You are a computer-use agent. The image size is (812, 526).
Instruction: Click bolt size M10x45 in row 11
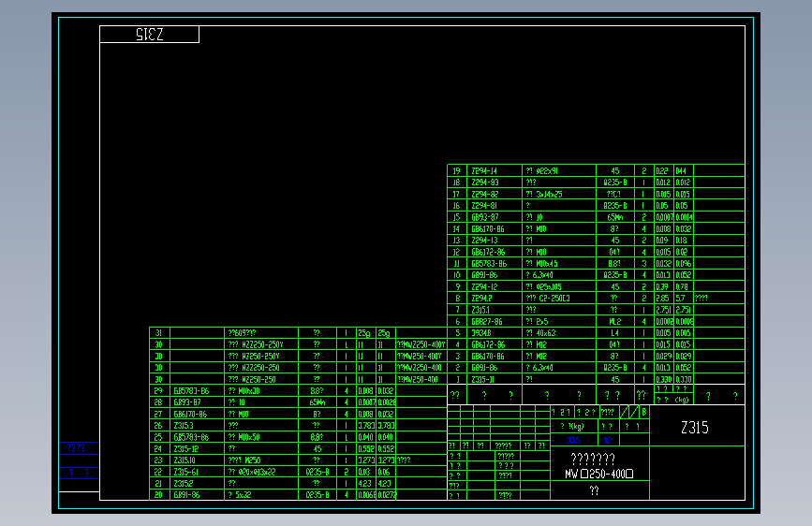point(547,264)
